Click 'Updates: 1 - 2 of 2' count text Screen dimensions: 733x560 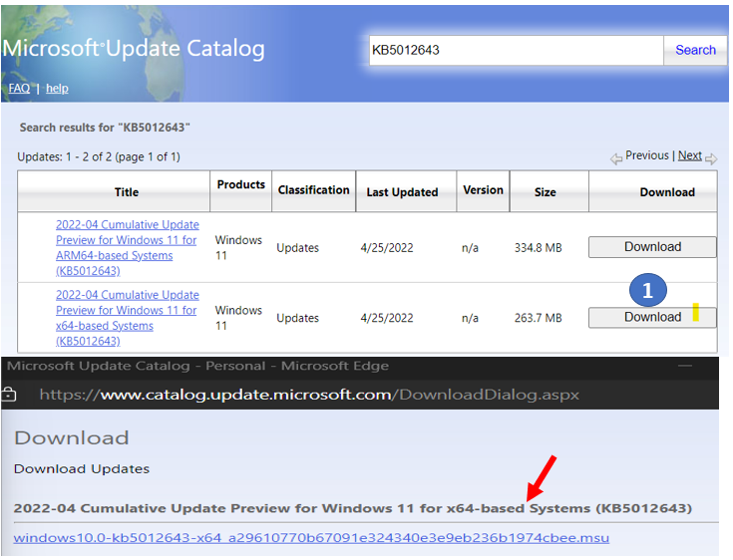(99, 156)
